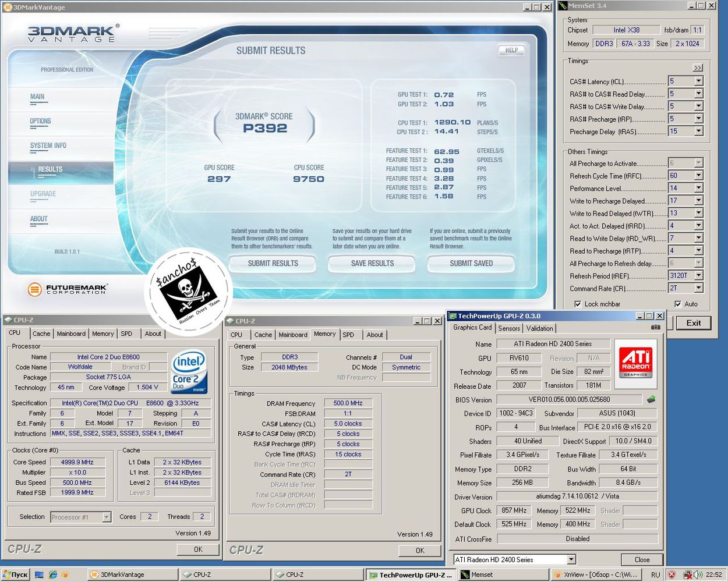The image size is (728, 582).
Task: Click the SAVE RESULTS button
Action: [x=372, y=264]
